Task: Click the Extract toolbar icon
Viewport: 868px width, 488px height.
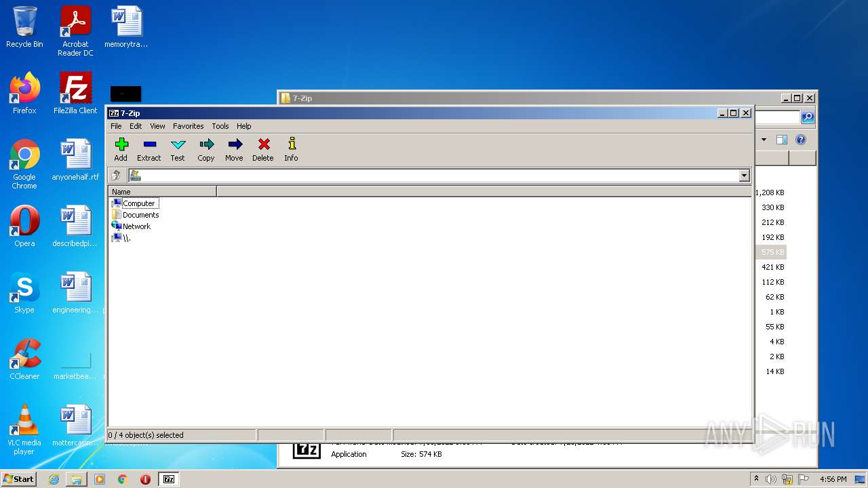Action: [149, 149]
